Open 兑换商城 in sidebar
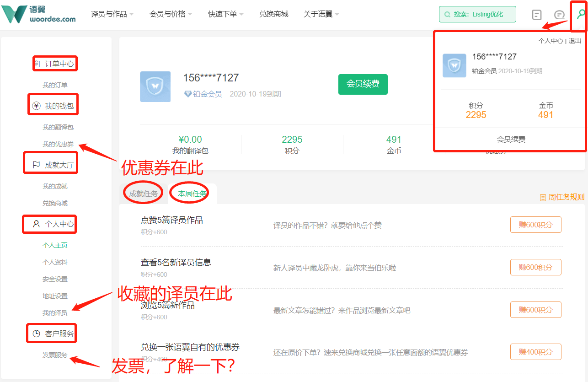The height and width of the screenshot is (382, 588). tap(55, 203)
